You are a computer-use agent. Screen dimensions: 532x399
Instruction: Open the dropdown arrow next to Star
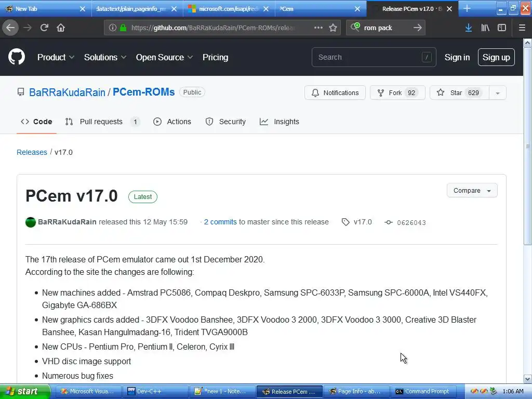497,92
